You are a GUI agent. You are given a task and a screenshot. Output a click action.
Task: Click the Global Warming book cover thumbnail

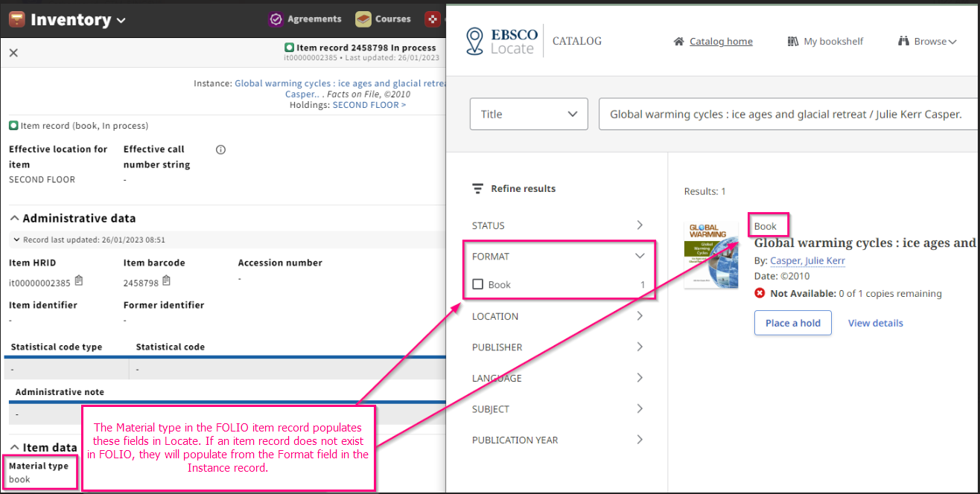click(711, 255)
